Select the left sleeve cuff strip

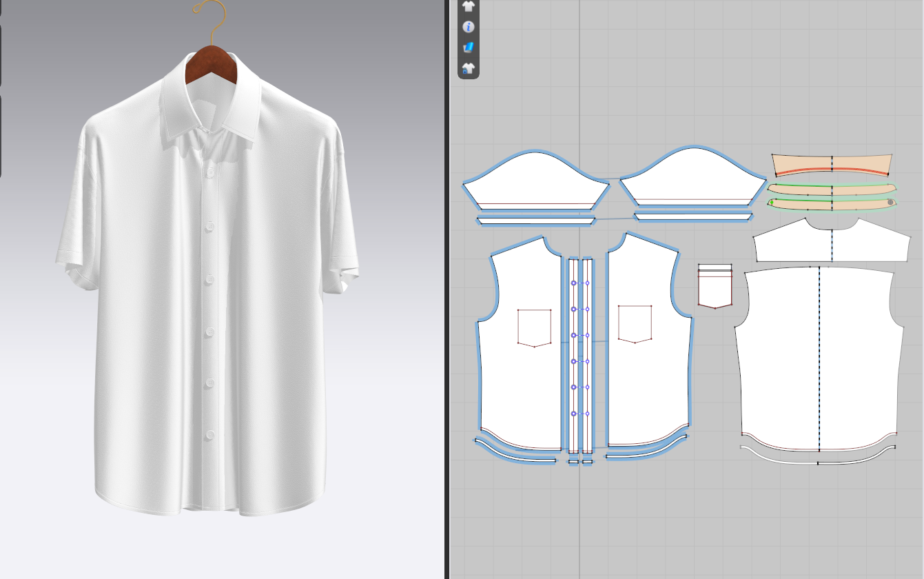click(536, 221)
